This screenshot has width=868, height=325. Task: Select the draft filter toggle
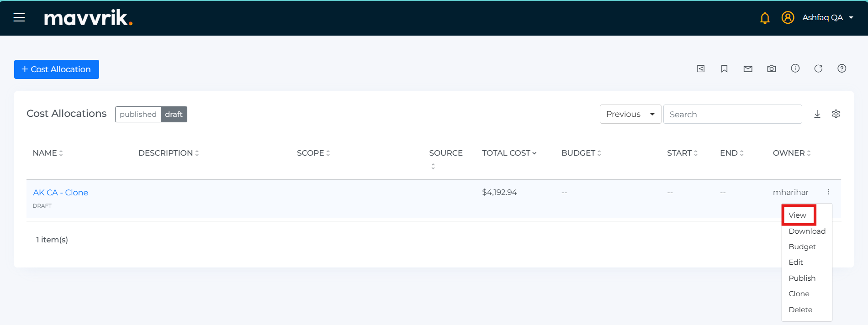[174, 114]
